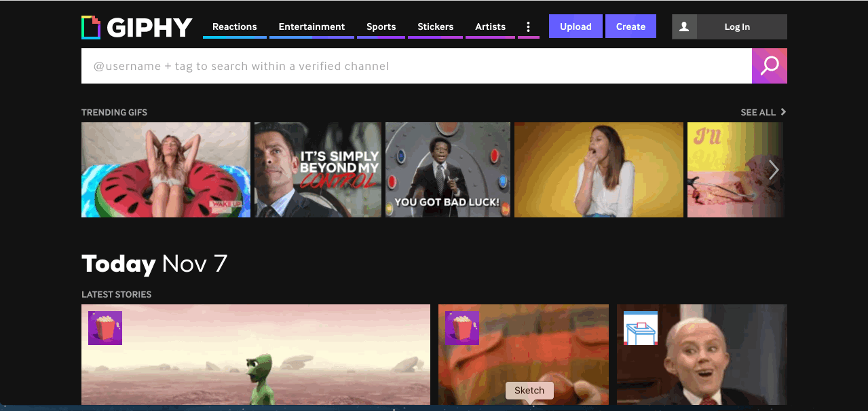Click popcorn channel icon on alien story
Viewport: 868px width, 411px height.
(x=105, y=328)
